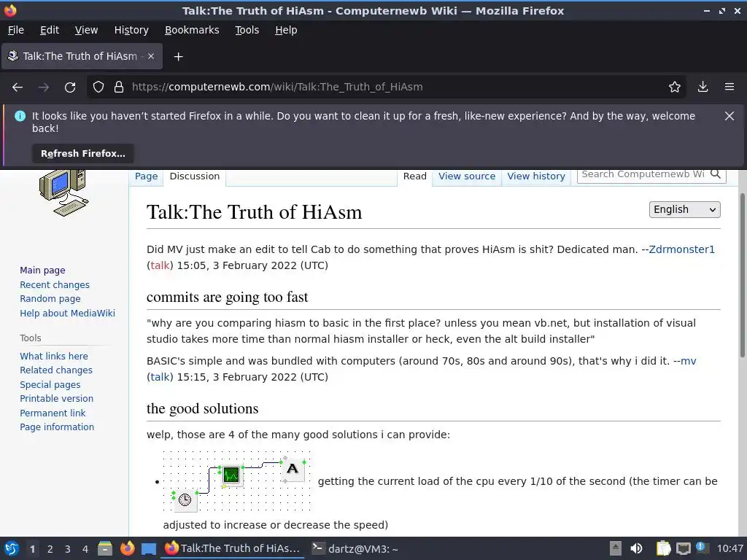Switch to virtual desktop 4
The width and height of the screenshot is (747, 560).
pyautogui.click(x=85, y=549)
